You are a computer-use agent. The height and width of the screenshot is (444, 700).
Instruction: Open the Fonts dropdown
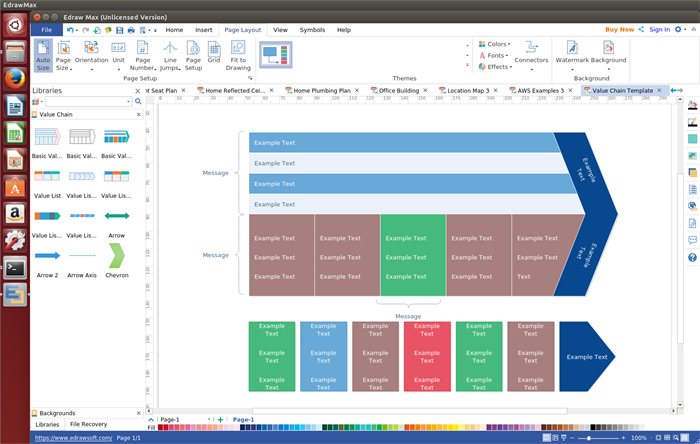coord(495,56)
